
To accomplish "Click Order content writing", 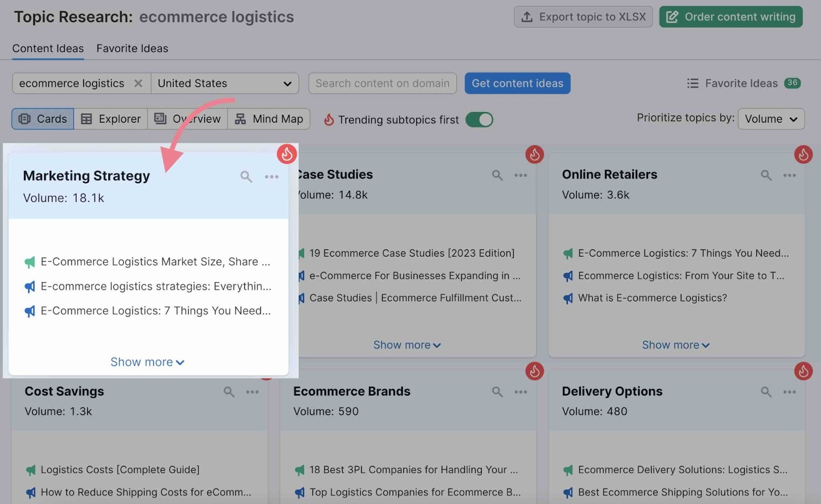I will (x=730, y=16).
